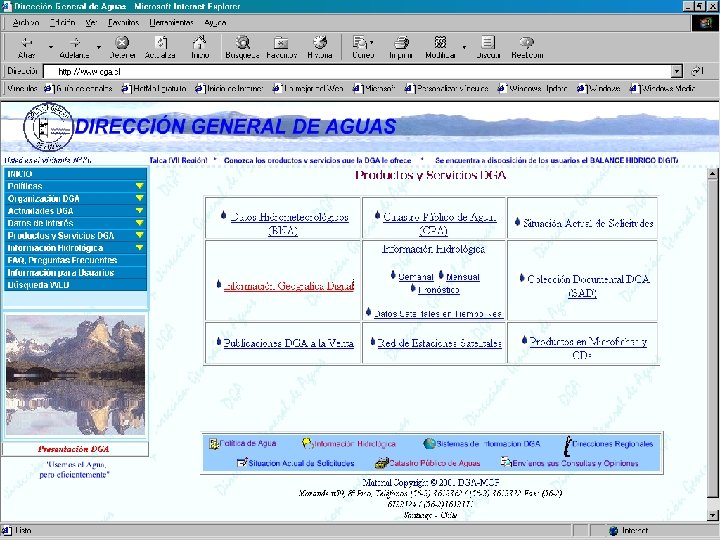The height and width of the screenshot is (540, 720).
Task: Open the Favoritos toolbar panel
Action: (281, 47)
